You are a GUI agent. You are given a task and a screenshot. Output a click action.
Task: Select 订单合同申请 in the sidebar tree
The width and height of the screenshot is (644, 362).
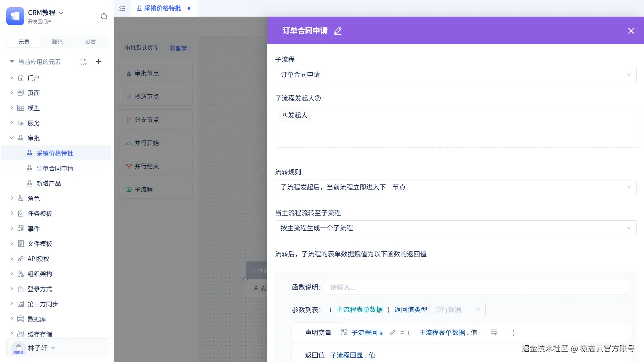tap(55, 168)
